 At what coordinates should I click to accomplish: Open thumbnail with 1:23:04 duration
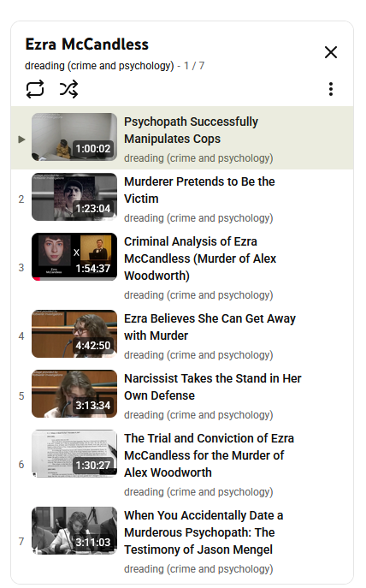(74, 197)
